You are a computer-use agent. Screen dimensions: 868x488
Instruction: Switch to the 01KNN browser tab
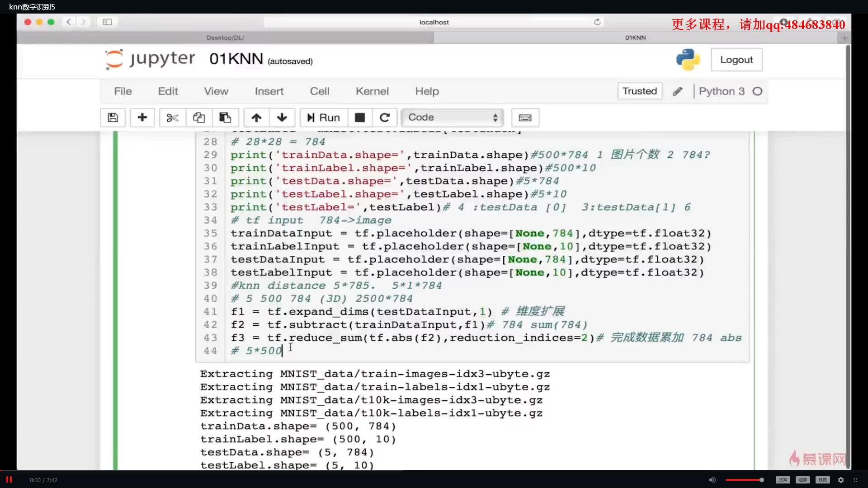(x=635, y=38)
